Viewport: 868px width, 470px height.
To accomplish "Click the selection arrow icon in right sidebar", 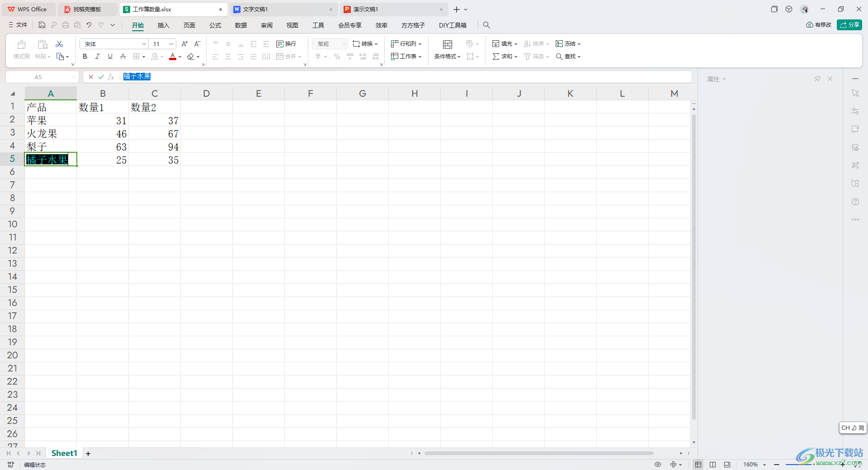I will (x=855, y=93).
